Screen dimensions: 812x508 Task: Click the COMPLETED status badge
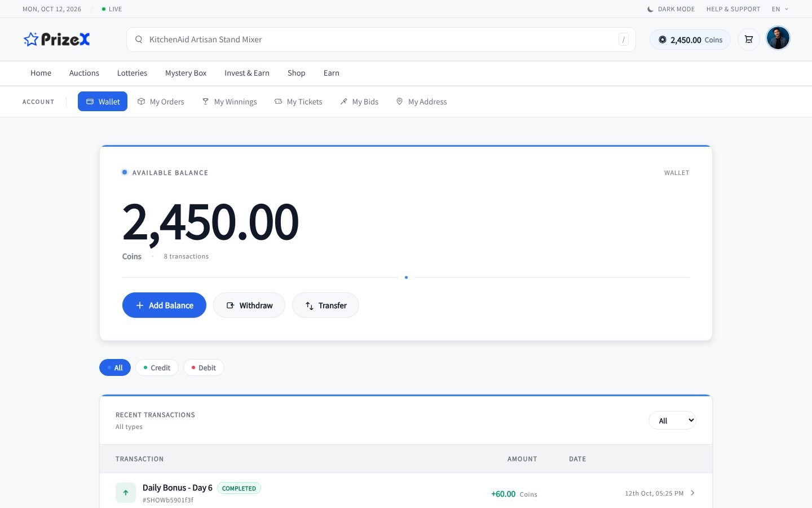[239, 488]
